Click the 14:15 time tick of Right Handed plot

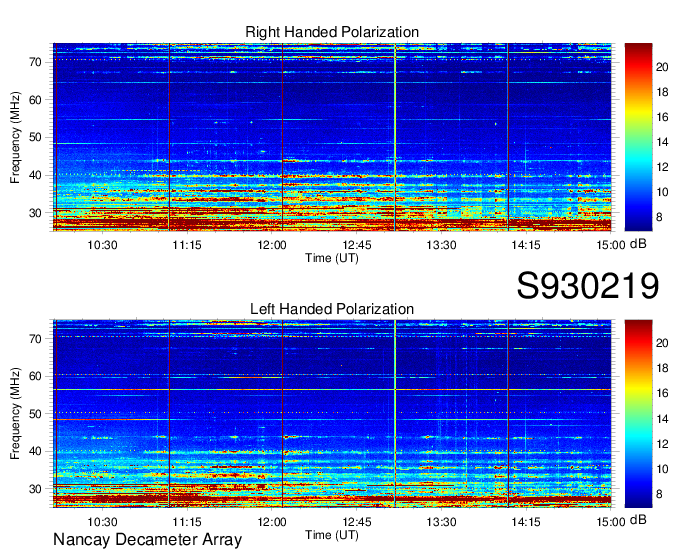pos(526,245)
